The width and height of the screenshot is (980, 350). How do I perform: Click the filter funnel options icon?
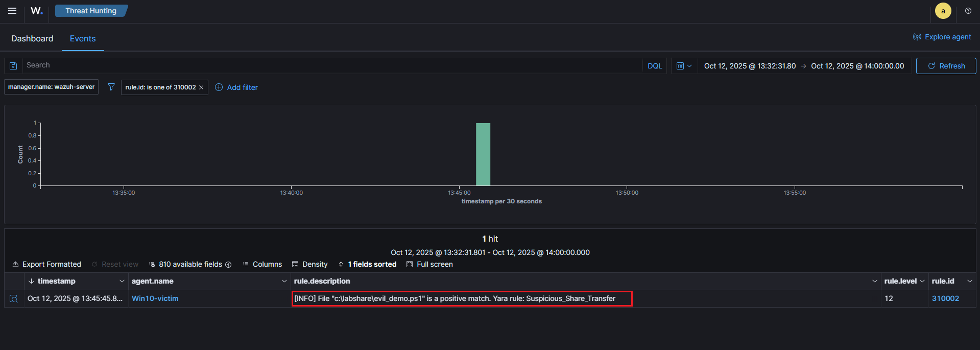point(111,87)
